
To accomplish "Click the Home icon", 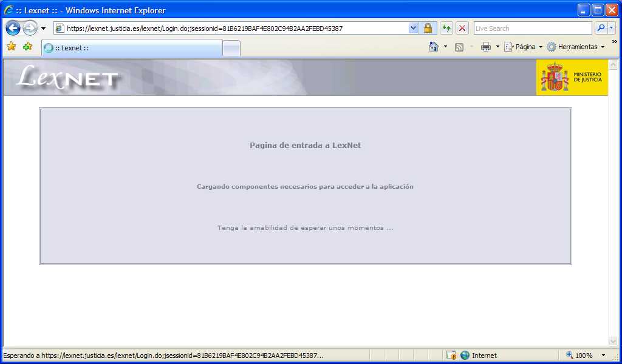I will [x=432, y=46].
